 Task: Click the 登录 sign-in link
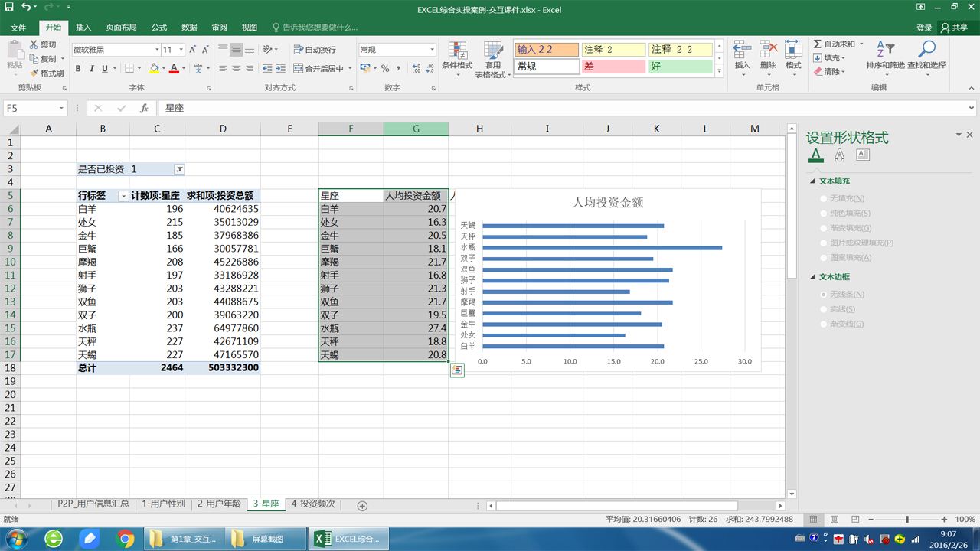924,28
